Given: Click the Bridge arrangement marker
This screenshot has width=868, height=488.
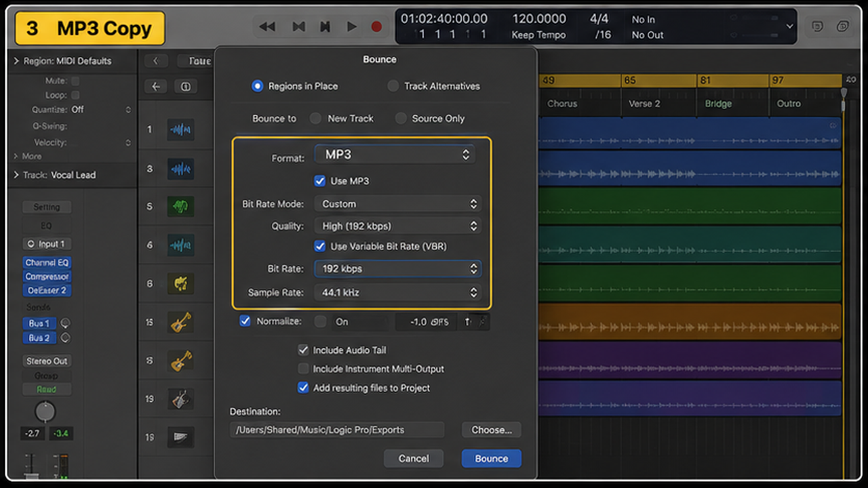Looking at the screenshot, I should 718,104.
